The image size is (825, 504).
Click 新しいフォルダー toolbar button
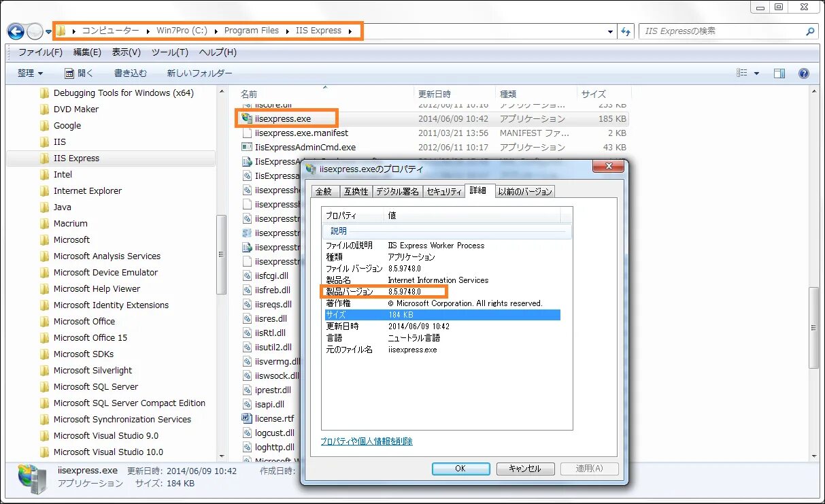[199, 73]
